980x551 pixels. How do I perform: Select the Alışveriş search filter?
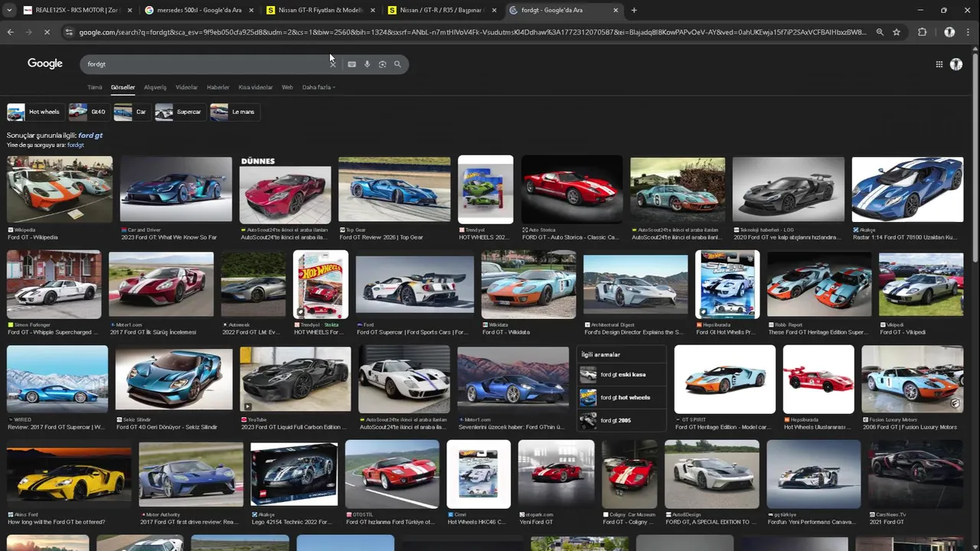tap(155, 87)
